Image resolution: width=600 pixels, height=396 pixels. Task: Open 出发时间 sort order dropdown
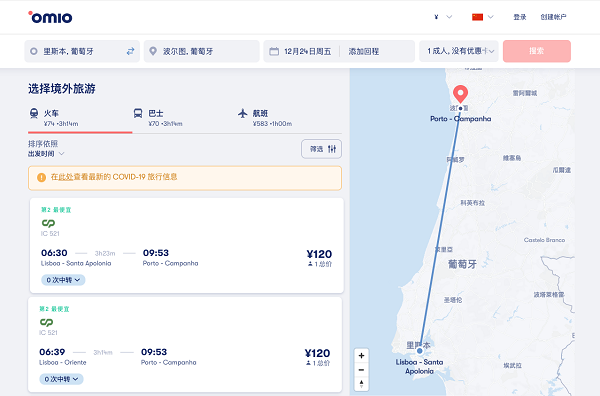click(46, 154)
